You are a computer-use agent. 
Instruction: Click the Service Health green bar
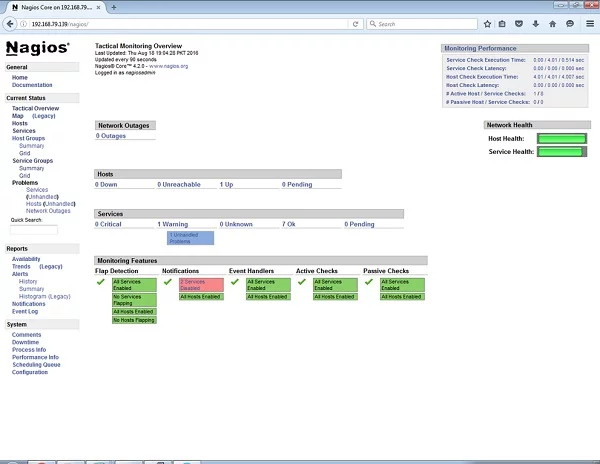coord(562,152)
